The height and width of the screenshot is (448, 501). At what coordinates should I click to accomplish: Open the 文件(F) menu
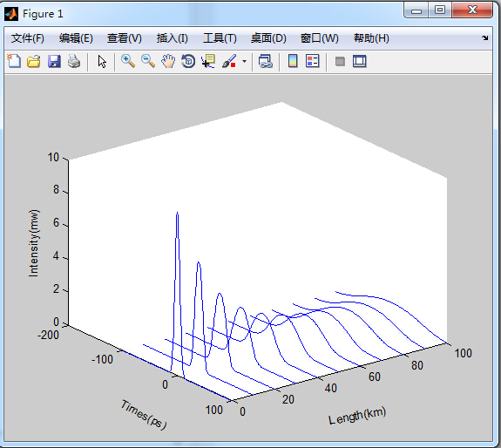pyautogui.click(x=28, y=38)
